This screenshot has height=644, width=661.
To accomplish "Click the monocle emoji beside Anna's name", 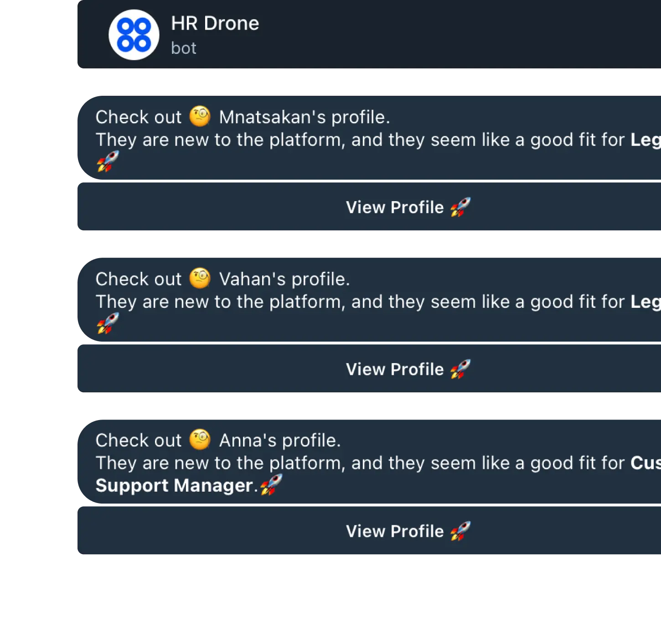I will pyautogui.click(x=200, y=440).
